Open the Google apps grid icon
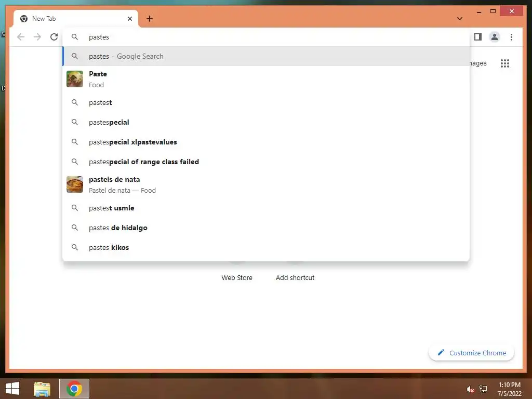The width and height of the screenshot is (532, 399). tap(505, 63)
